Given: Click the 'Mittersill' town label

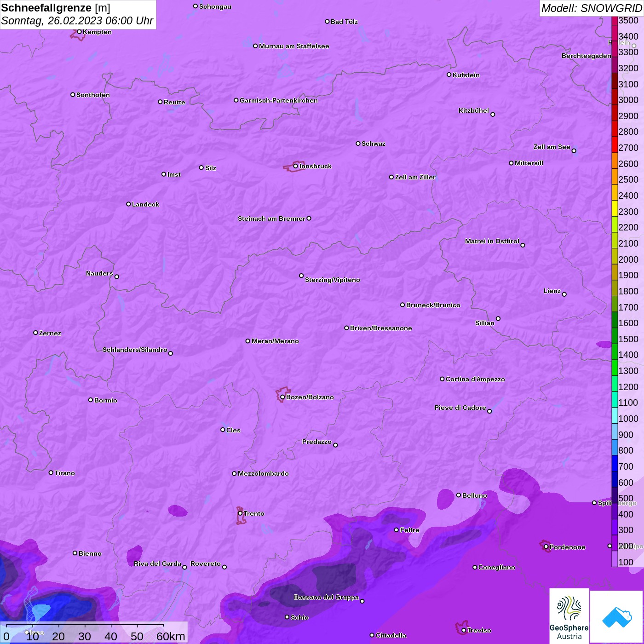Looking at the screenshot, I should click(529, 163).
